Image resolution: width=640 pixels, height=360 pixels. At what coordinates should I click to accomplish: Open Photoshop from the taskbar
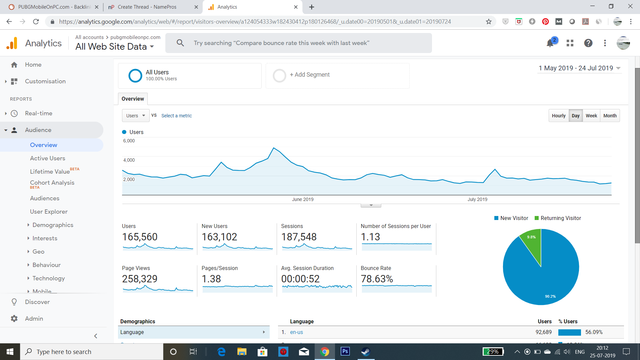[345, 351]
